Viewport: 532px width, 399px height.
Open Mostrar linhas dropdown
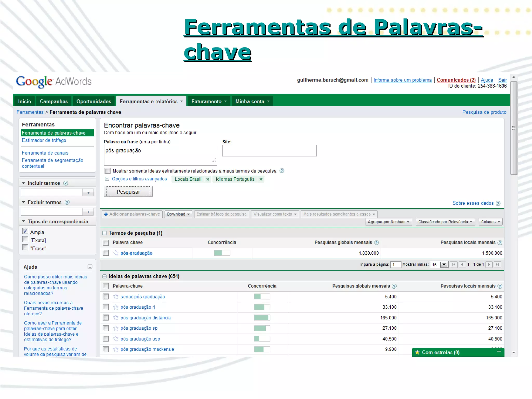[x=439, y=264]
